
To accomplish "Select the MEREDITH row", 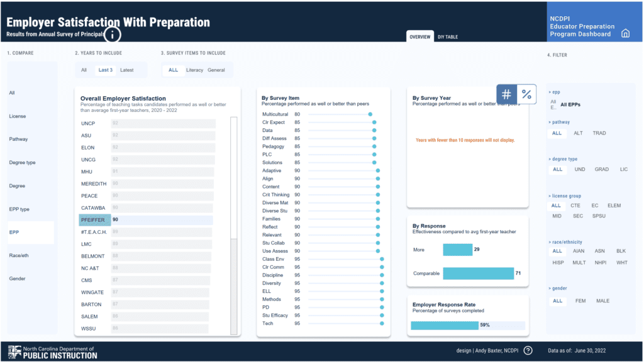I will [146, 184].
